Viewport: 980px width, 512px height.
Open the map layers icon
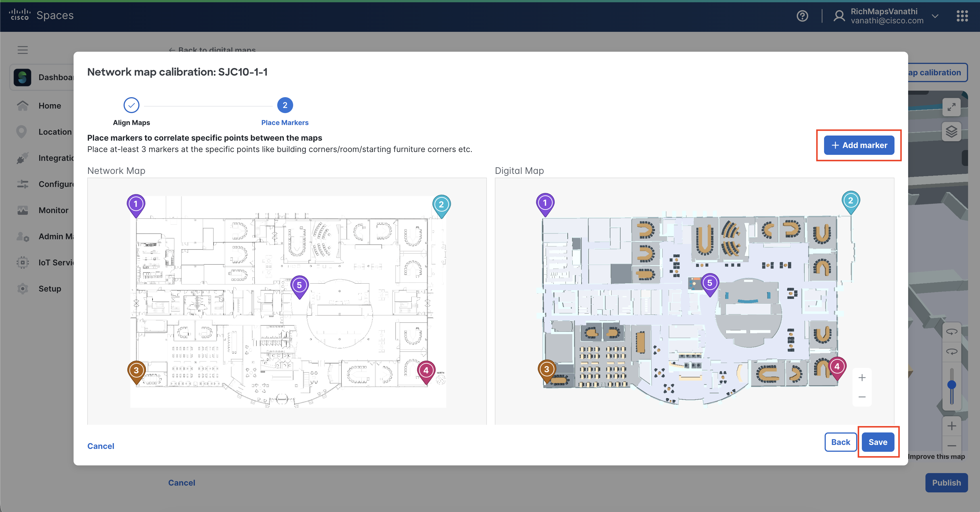coord(951,132)
